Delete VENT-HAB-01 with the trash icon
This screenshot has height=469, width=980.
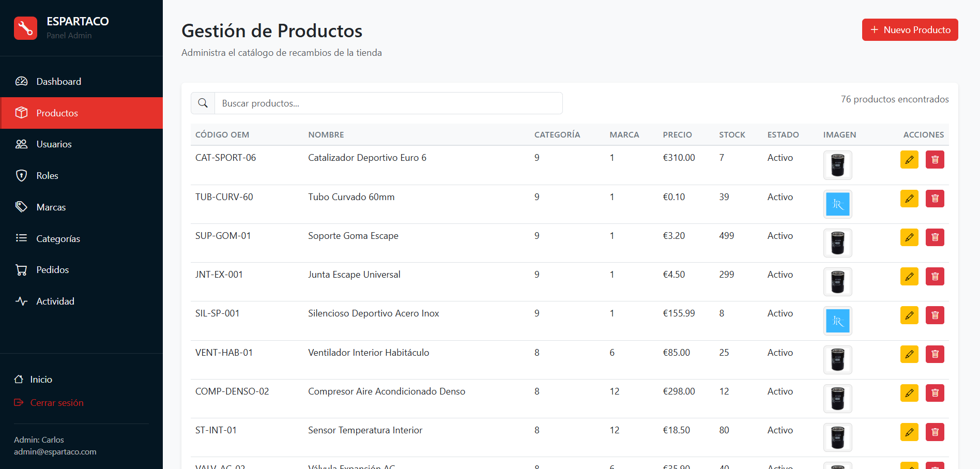[x=935, y=354]
